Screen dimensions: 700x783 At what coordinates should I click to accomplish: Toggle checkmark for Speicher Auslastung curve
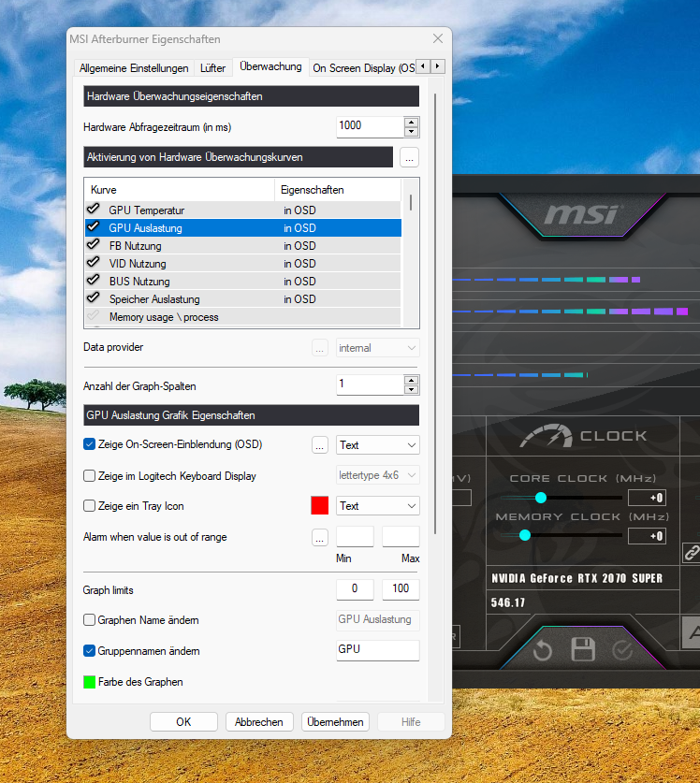(93, 297)
